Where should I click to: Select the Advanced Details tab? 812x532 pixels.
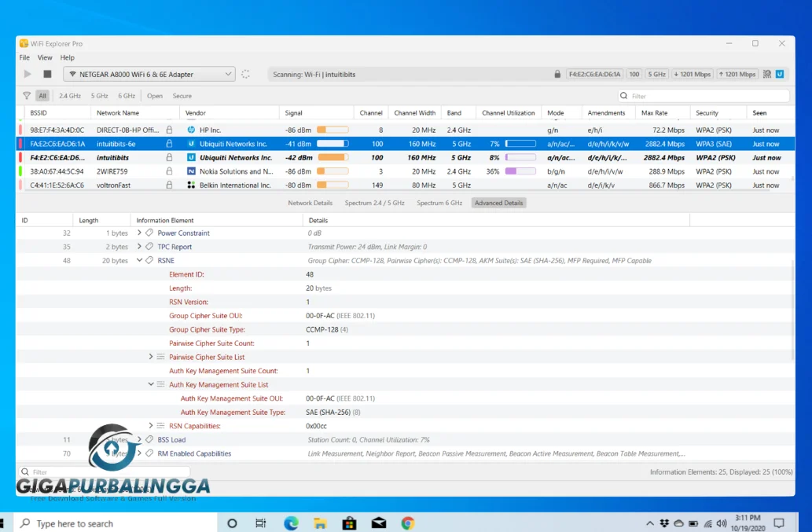(498, 203)
